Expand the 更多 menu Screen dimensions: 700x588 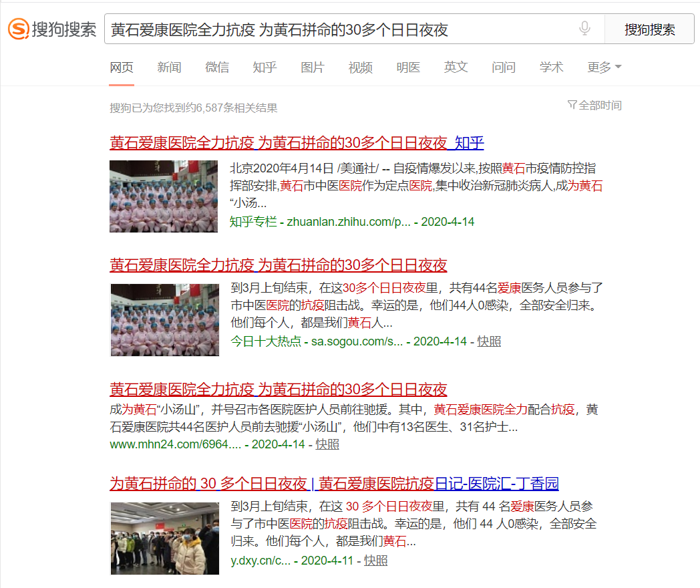click(x=604, y=67)
